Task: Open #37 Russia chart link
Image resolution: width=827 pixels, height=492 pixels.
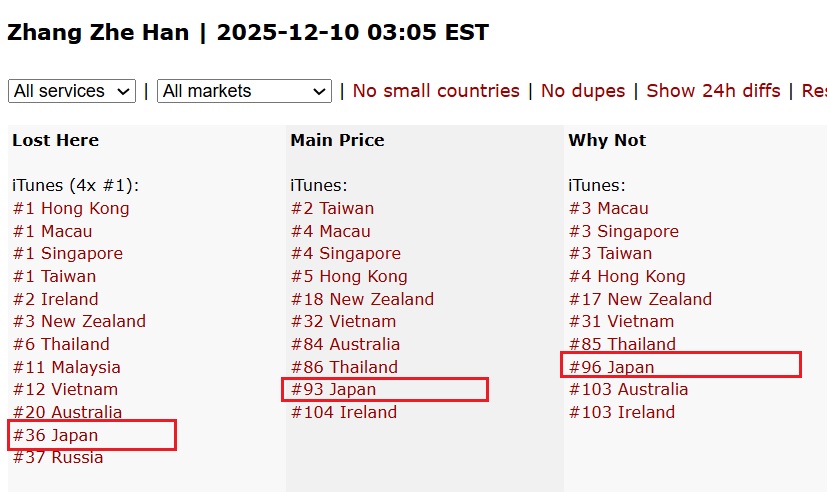Action: point(58,458)
